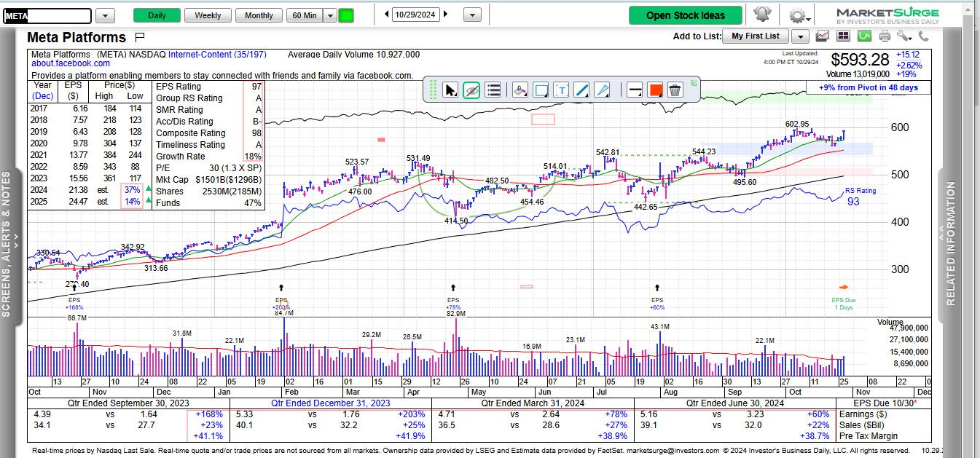Click Open Stock Ideas button
The image size is (980, 458).
pos(686,15)
